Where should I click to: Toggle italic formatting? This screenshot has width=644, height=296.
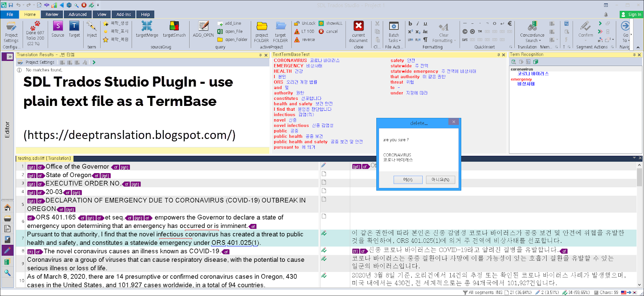pos(417,24)
